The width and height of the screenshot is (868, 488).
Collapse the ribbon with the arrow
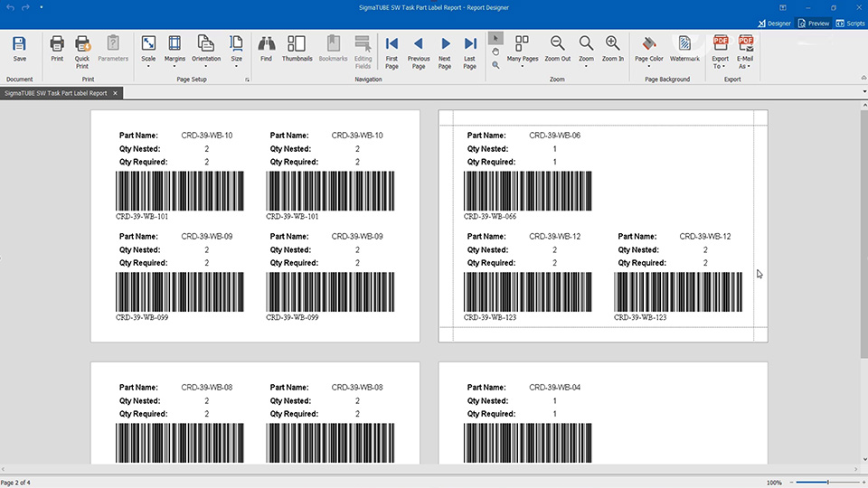click(863, 78)
